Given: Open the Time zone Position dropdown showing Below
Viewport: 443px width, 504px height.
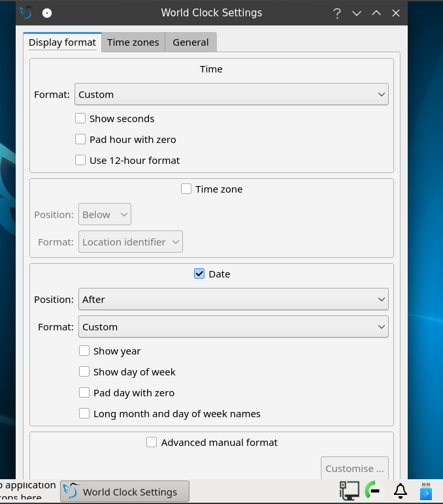Looking at the screenshot, I should point(105,214).
